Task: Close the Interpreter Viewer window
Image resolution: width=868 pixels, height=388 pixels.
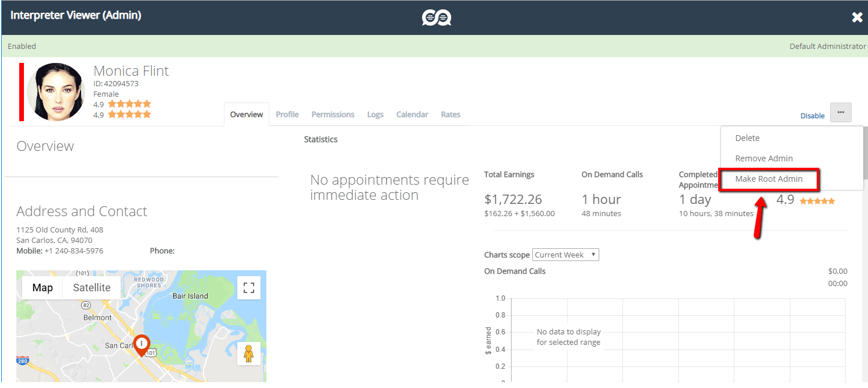Action: [x=857, y=17]
